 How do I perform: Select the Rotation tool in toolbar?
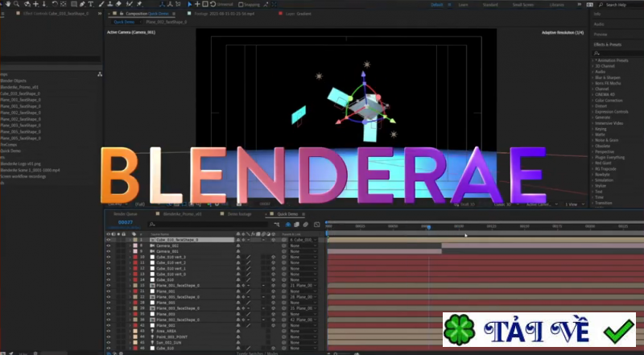55,4
